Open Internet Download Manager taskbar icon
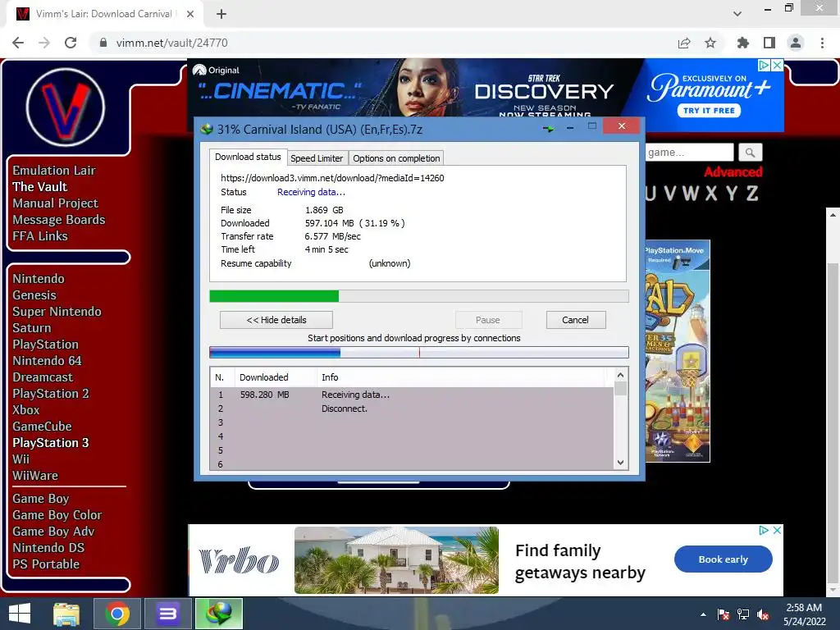The width and height of the screenshot is (840, 630). (218, 614)
